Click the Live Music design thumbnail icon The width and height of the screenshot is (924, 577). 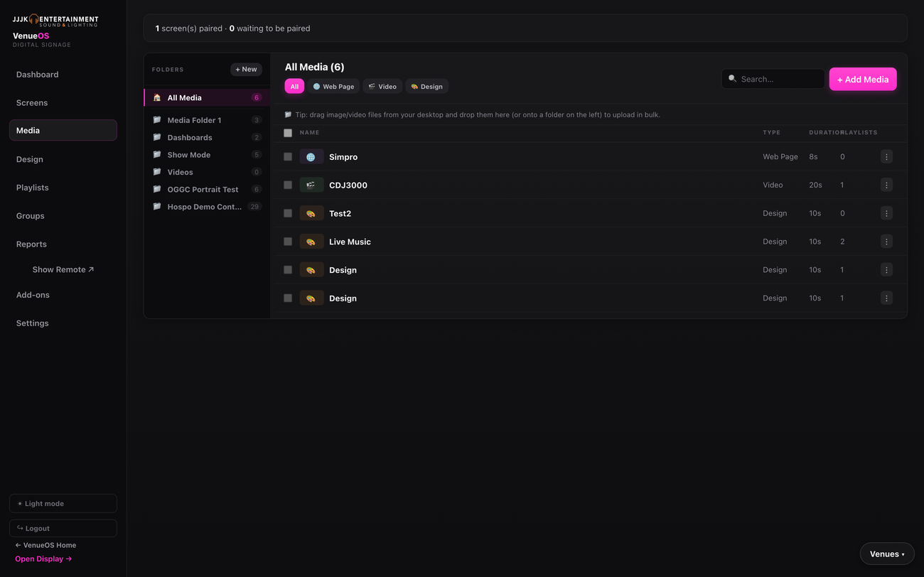tap(311, 242)
